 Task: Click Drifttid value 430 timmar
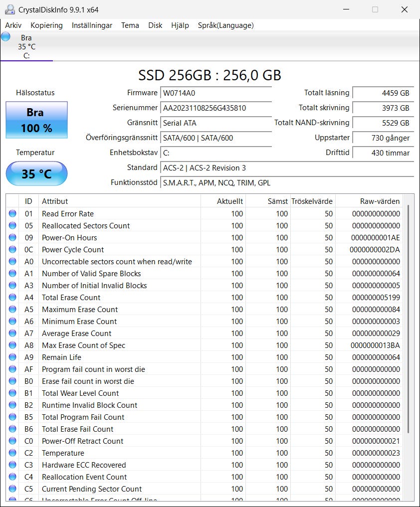pos(383,153)
